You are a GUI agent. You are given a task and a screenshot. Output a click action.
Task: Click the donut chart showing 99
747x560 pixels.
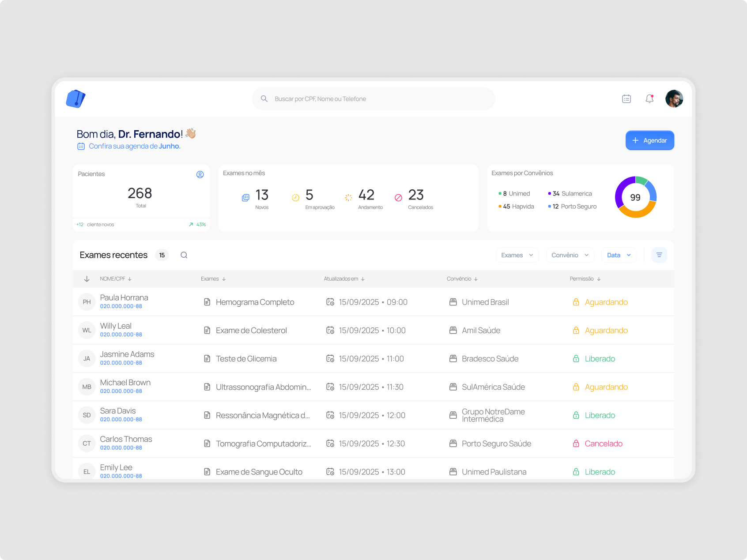636,197
